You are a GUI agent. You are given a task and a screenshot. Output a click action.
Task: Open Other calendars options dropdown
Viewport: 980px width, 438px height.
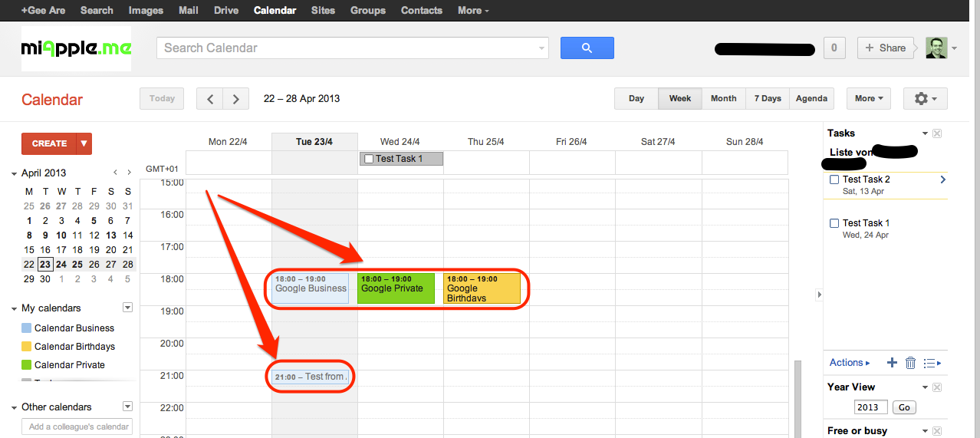point(128,407)
